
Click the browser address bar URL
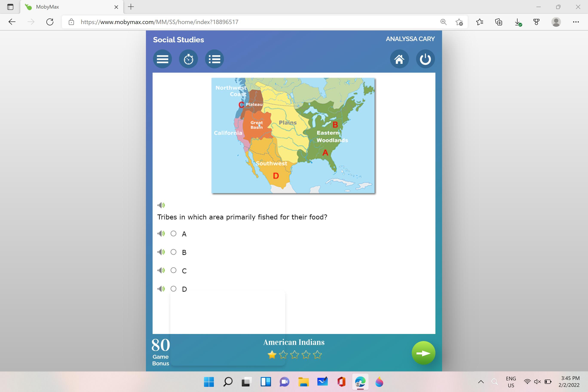pos(159,22)
